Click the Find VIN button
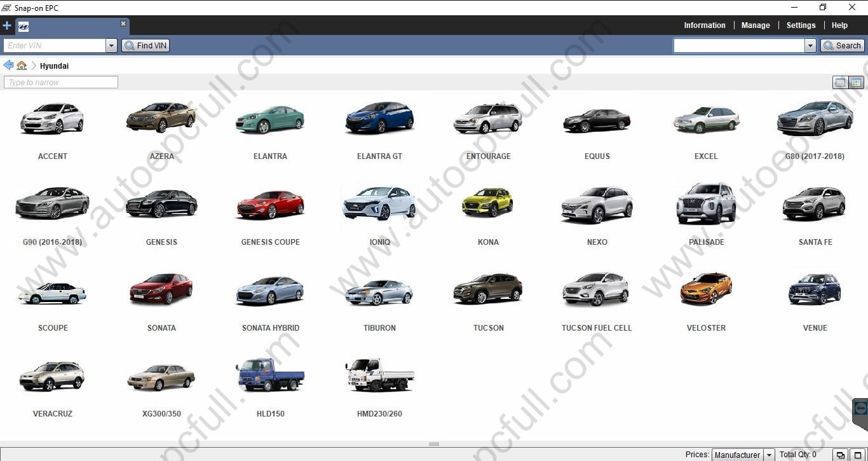The width and height of the screenshot is (868, 461). click(146, 46)
